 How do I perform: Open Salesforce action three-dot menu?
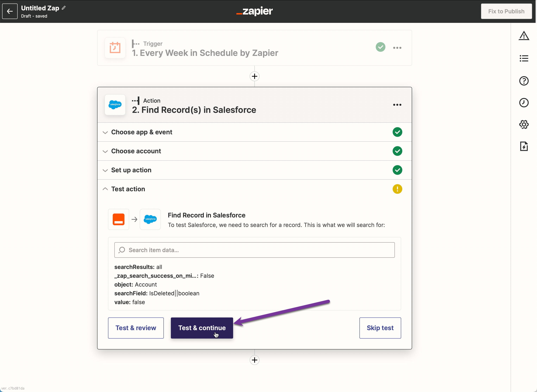pos(397,105)
